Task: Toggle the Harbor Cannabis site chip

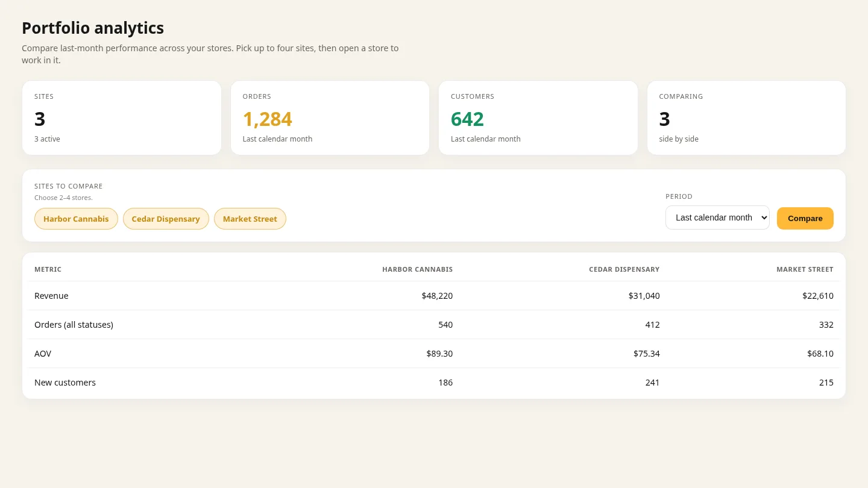Action: click(x=76, y=219)
